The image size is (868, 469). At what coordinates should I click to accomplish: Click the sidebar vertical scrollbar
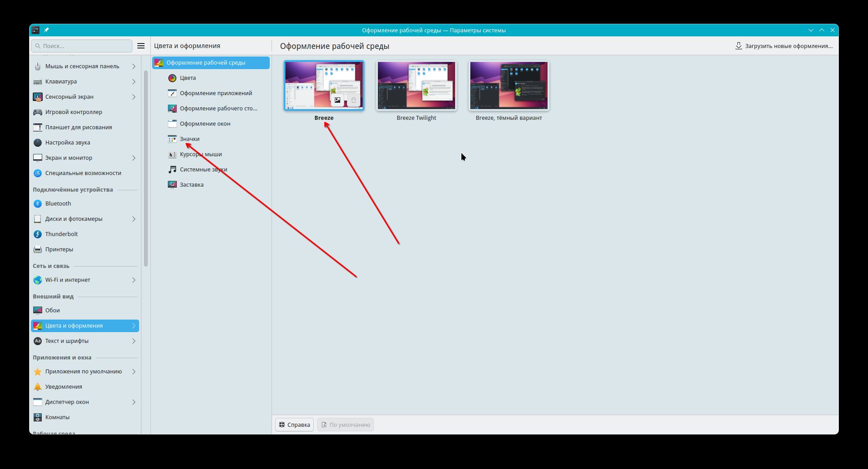pos(146,168)
